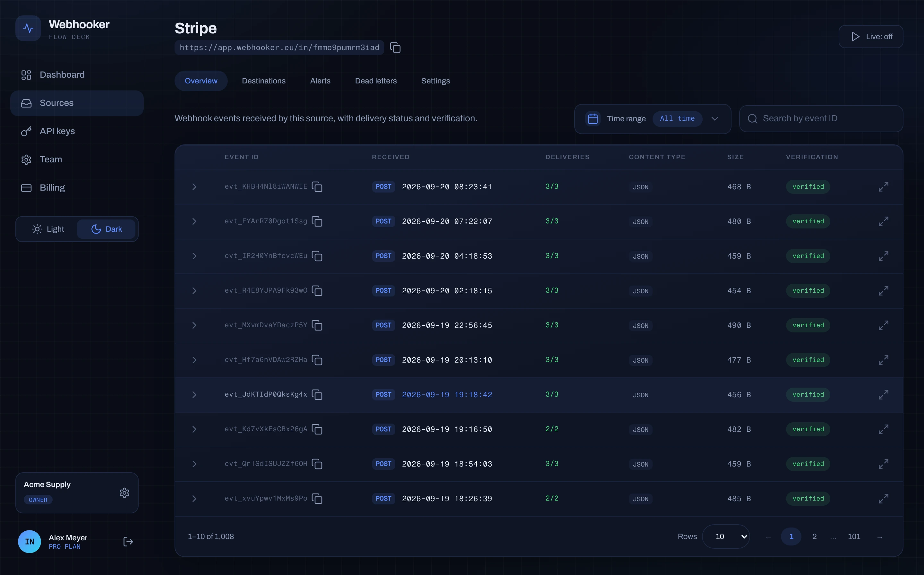
Task: Click timestamp 2026-09-19 19:18:42
Action: 447,395
